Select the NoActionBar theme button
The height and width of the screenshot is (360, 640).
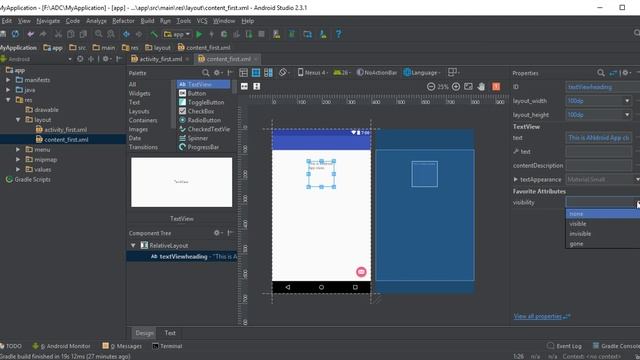(x=376, y=73)
